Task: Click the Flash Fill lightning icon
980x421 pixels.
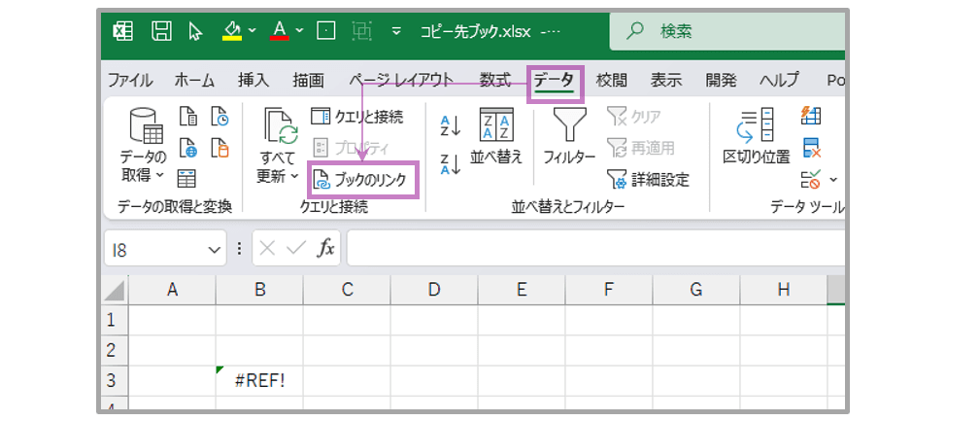Action: click(x=811, y=115)
